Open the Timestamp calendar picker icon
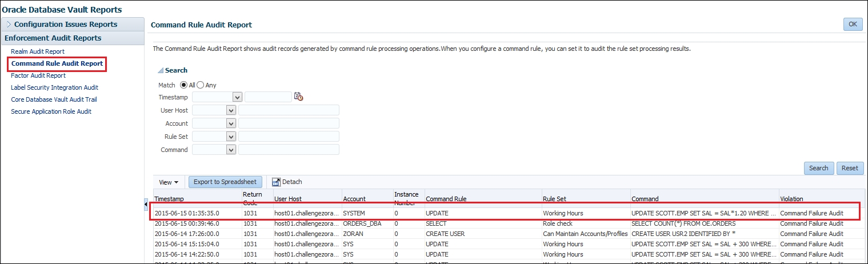 [x=298, y=97]
